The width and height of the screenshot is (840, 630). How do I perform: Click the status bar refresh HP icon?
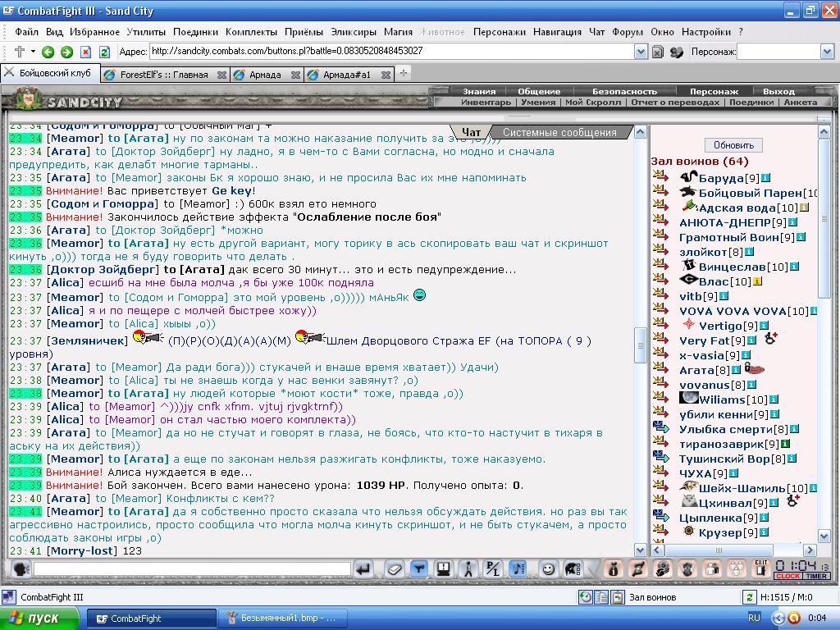click(749, 597)
